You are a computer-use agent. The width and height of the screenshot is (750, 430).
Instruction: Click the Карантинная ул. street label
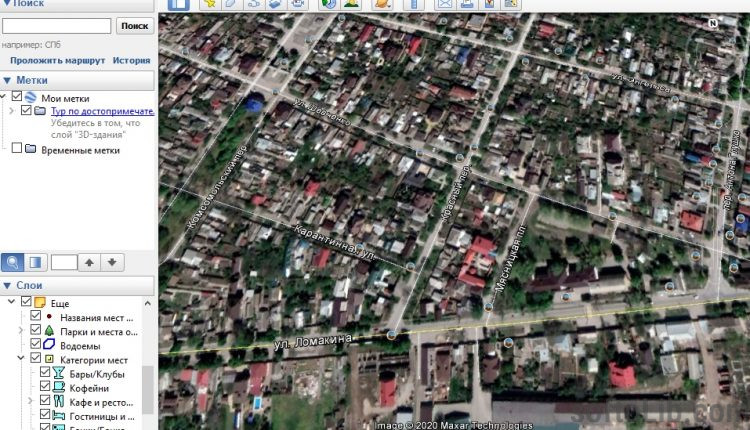pos(334,243)
